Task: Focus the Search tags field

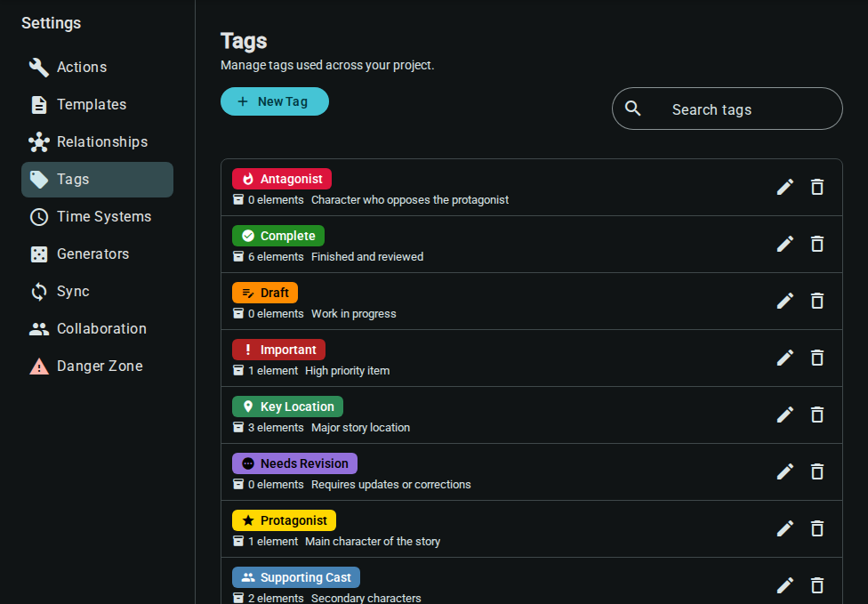Action: tap(727, 109)
